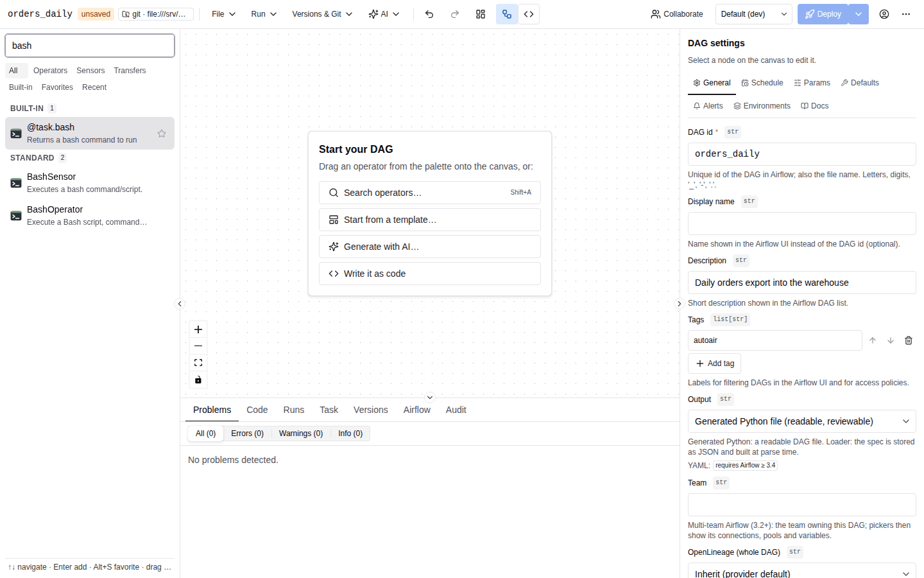Click the Deploy button
924x578 pixels.
coord(823,14)
